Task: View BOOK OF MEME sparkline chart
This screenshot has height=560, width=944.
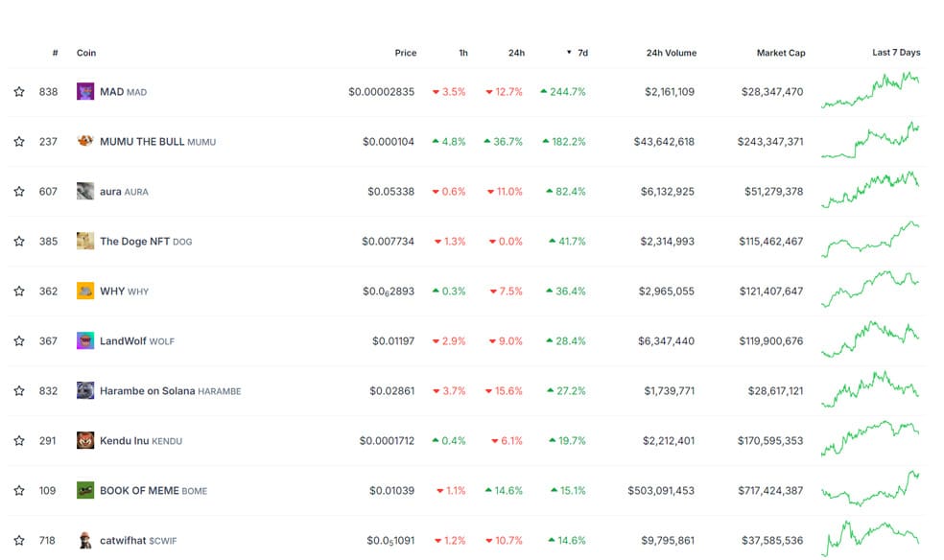Action: (x=870, y=488)
